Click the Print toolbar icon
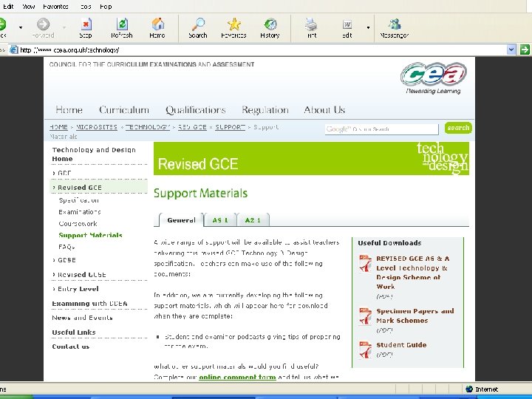This screenshot has width=532, height=399. pyautogui.click(x=311, y=24)
